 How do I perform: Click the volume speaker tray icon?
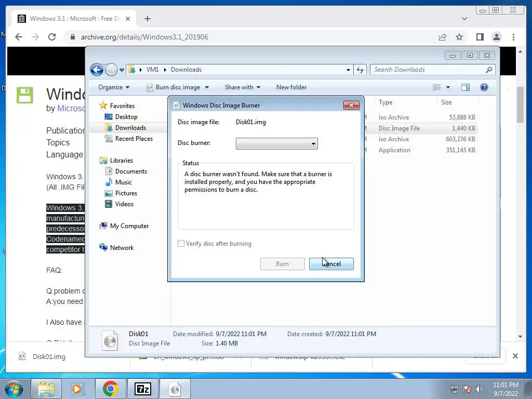tap(480, 389)
